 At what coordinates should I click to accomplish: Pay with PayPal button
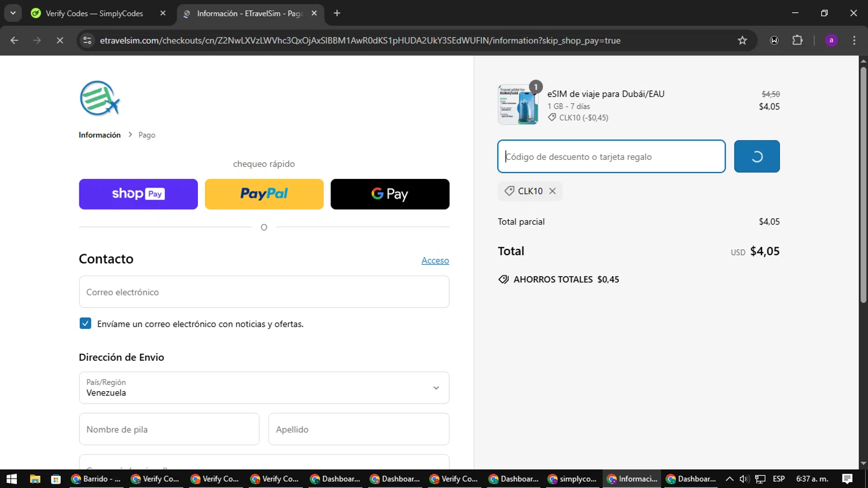click(x=264, y=194)
